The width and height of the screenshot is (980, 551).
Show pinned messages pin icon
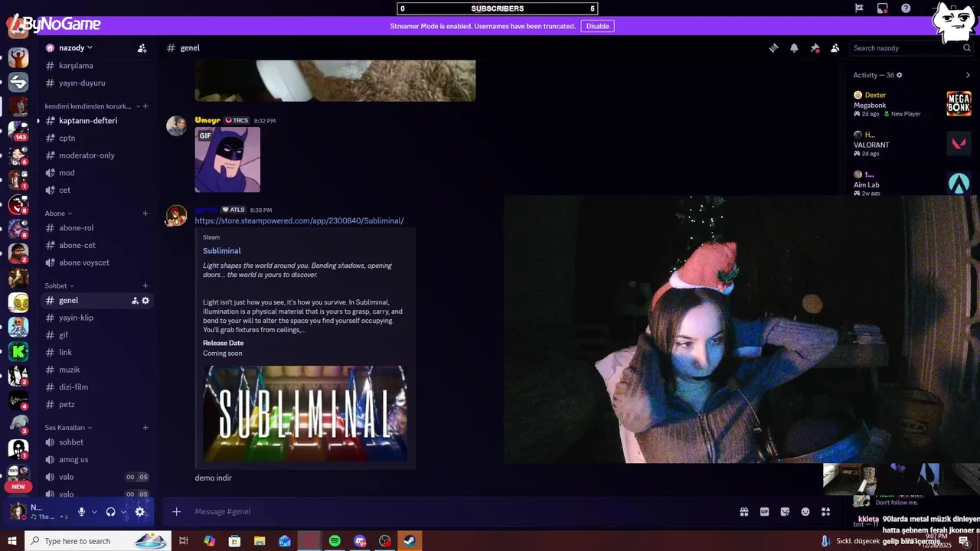[x=815, y=48]
